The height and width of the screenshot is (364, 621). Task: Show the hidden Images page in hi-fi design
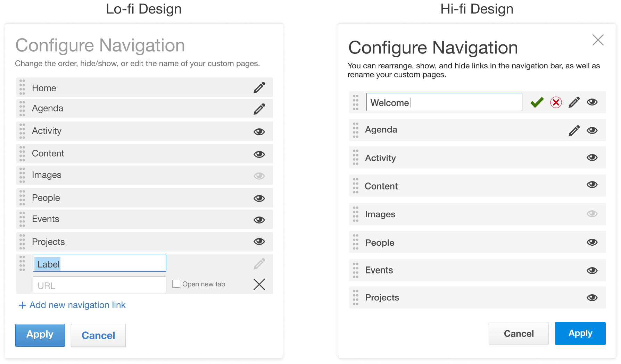point(592,214)
